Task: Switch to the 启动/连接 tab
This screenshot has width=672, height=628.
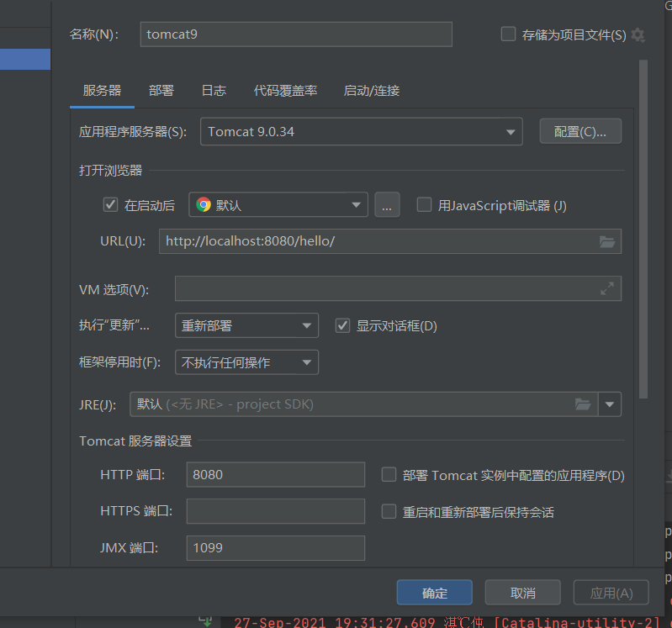Action: click(372, 91)
